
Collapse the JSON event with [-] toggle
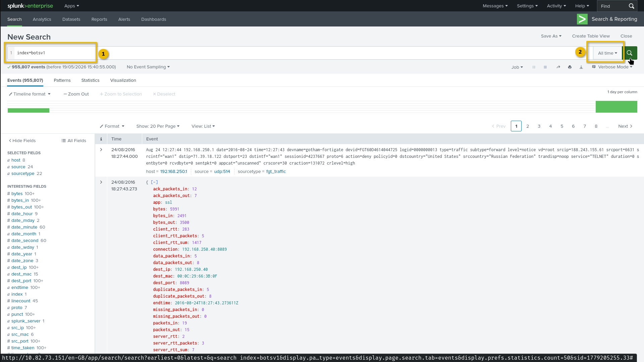(154, 182)
